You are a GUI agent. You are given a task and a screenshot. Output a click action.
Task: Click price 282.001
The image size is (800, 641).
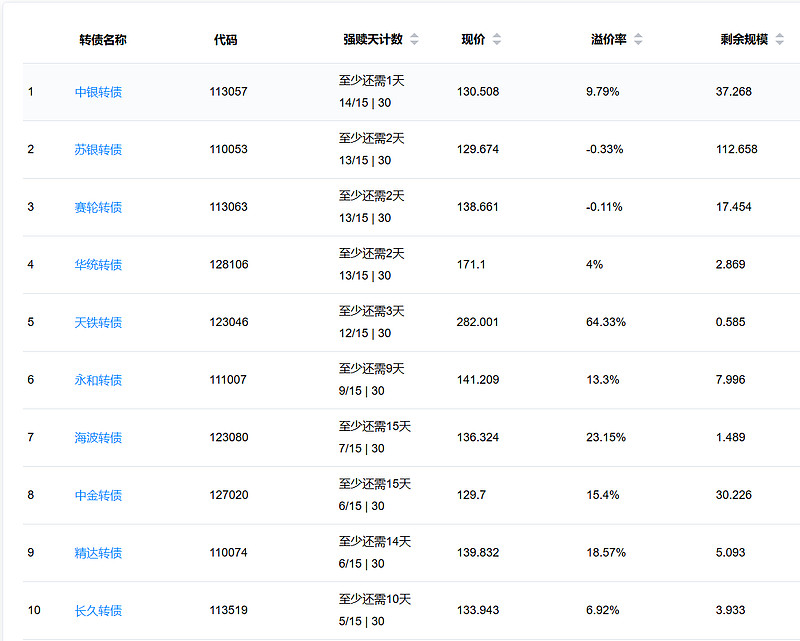[x=477, y=323]
